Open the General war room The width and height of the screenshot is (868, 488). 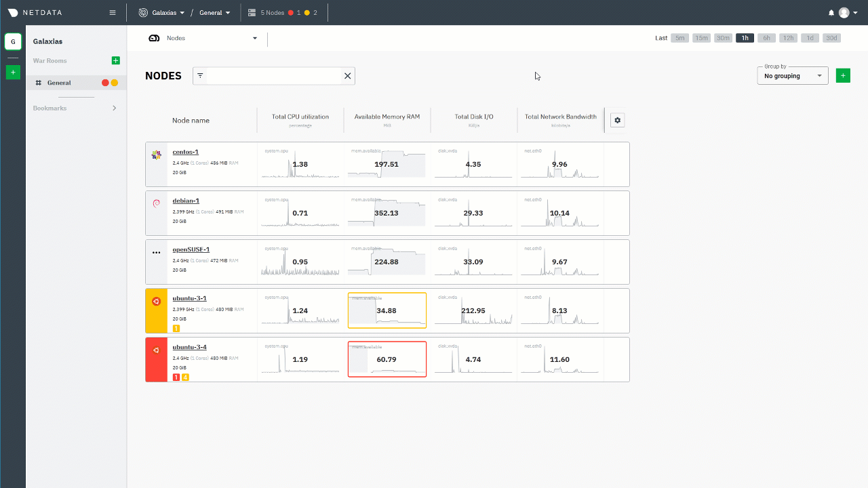point(59,83)
